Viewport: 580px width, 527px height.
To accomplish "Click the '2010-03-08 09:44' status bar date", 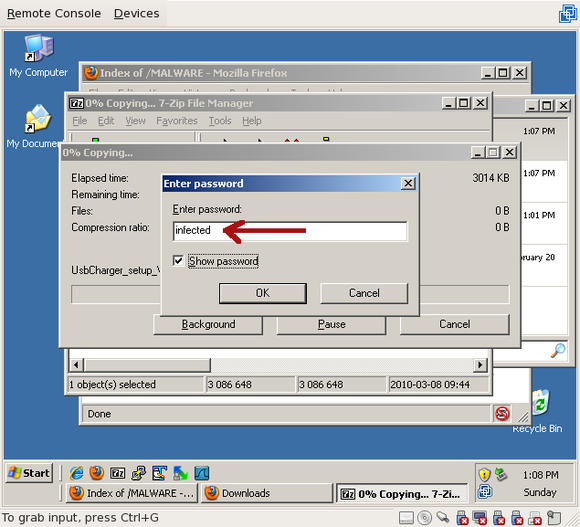I will click(x=430, y=385).
